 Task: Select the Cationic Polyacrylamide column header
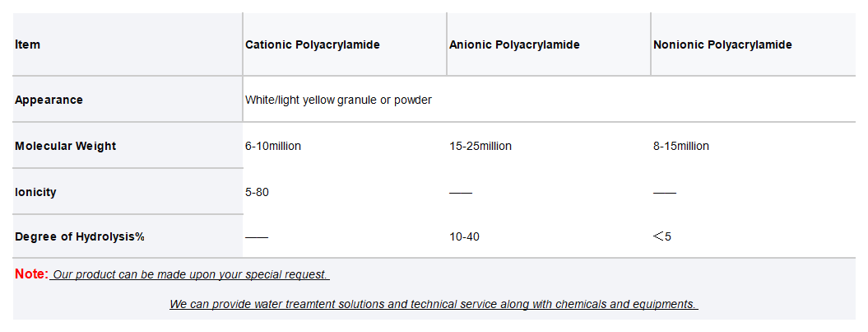pos(345,44)
